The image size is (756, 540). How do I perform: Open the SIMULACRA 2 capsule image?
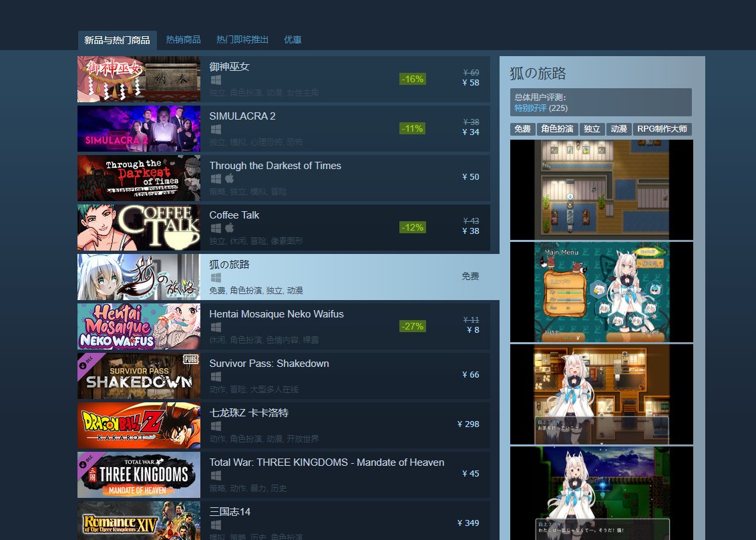click(139, 129)
